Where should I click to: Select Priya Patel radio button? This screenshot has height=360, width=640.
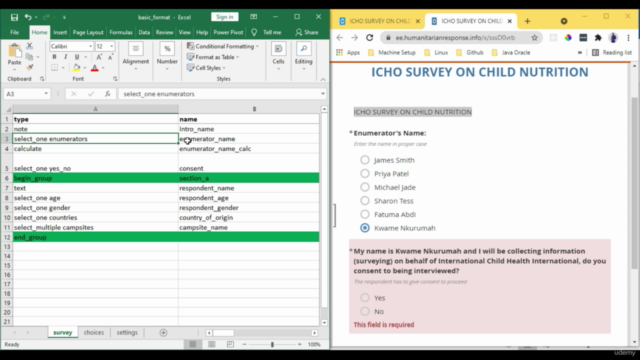[365, 173]
